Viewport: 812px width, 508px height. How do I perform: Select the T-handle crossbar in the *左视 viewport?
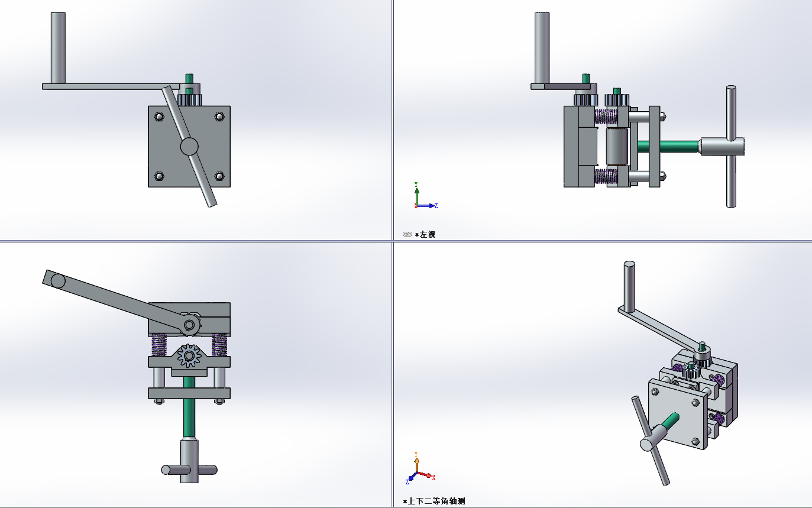click(732, 147)
